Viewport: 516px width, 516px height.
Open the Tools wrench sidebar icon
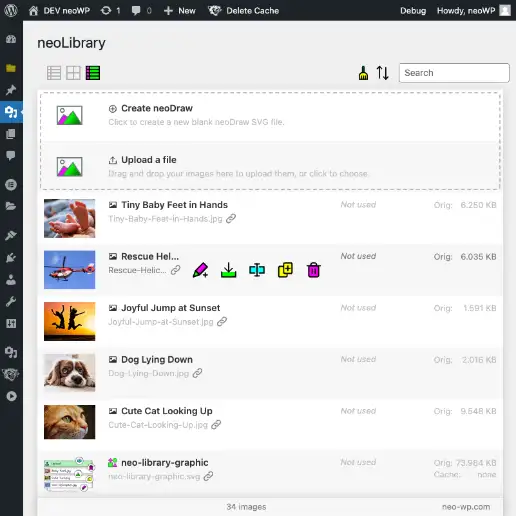[x=11, y=301]
